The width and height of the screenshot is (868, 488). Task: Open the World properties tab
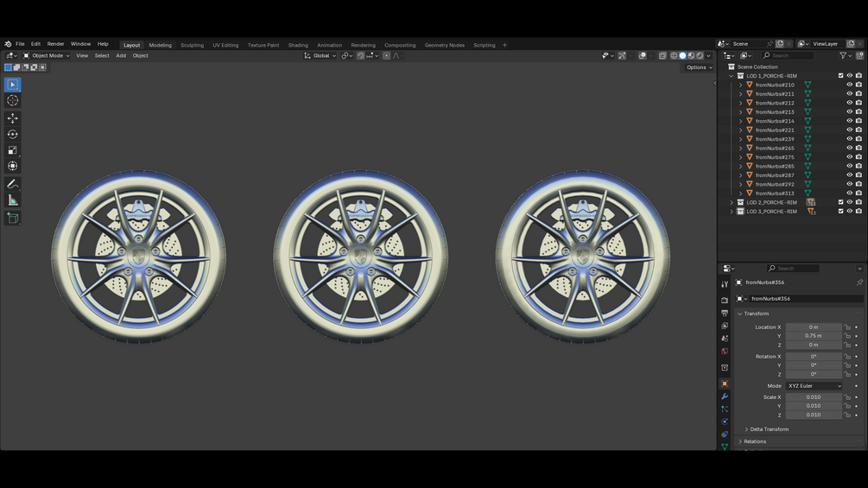tap(725, 351)
